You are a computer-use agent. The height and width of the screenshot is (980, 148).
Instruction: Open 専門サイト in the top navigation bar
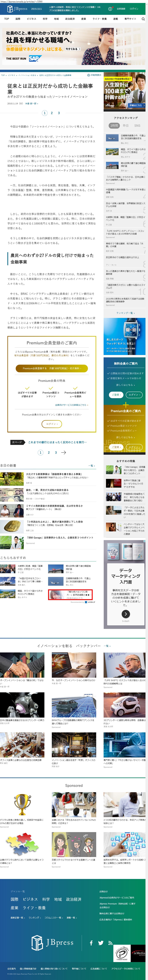[130, 19]
